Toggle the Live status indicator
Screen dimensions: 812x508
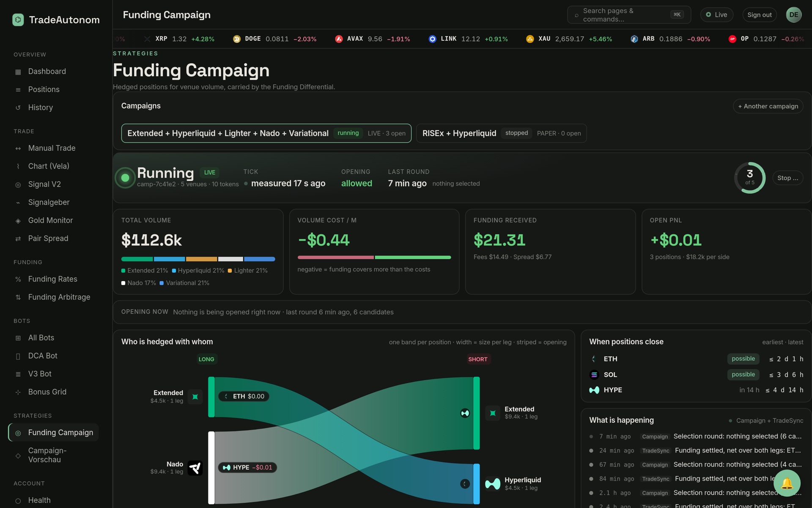pyautogui.click(x=716, y=15)
